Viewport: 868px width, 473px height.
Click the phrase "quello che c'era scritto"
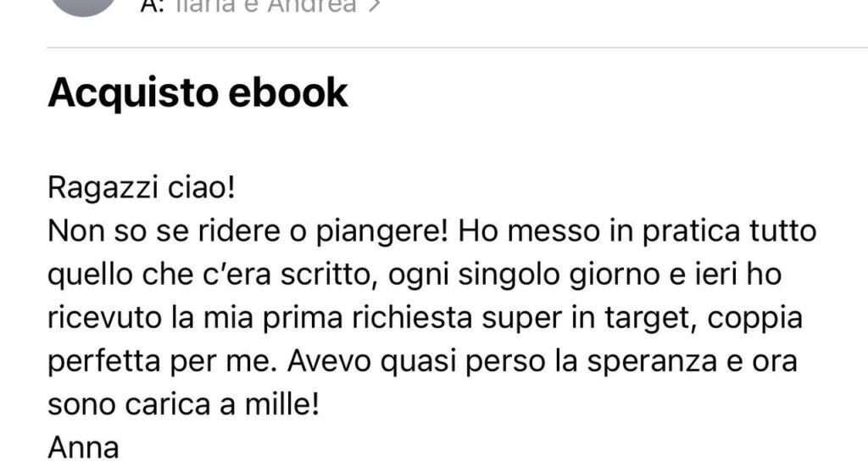[209, 274]
